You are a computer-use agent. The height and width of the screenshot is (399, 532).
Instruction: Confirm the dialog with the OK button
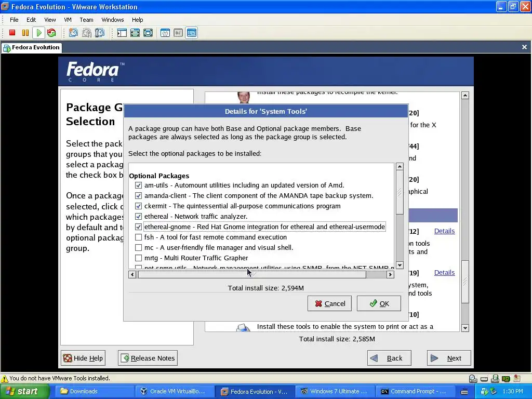[x=379, y=303]
